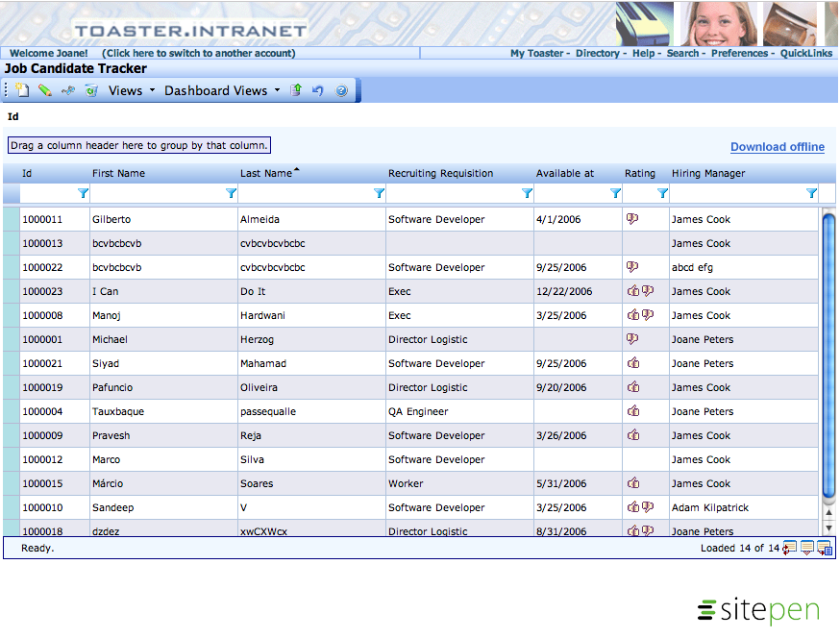Screen dimensions: 840x638
Task: Click the load more rows icon in status bar
Action: click(807, 548)
